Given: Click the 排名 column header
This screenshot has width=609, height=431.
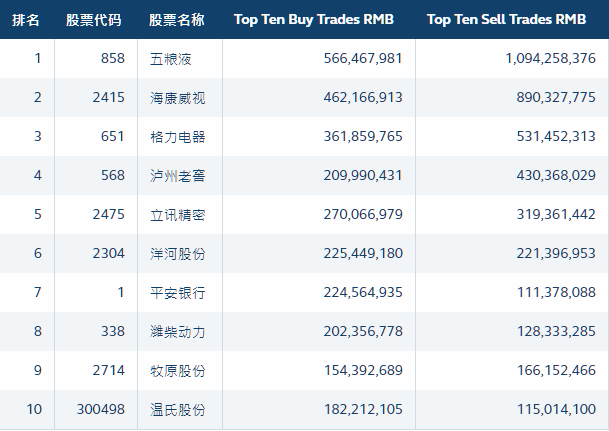Looking at the screenshot, I should [26, 20].
